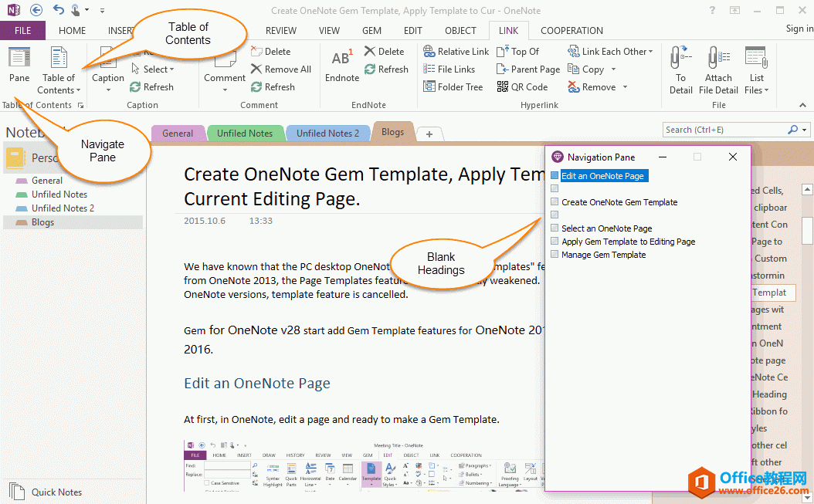Image resolution: width=814 pixels, height=504 pixels.
Task: Check the Select an OneNote Page heading
Action: click(555, 228)
